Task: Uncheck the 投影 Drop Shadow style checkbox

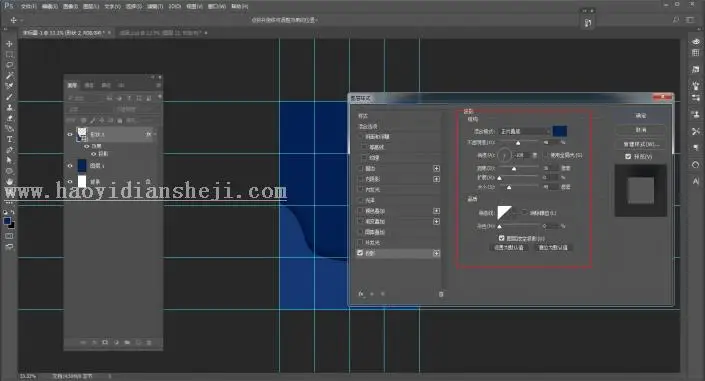Action: click(360, 253)
